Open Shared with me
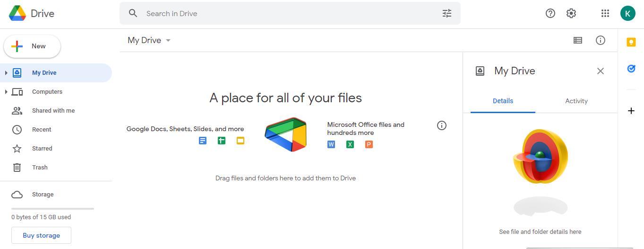644x249 pixels. tap(56, 111)
